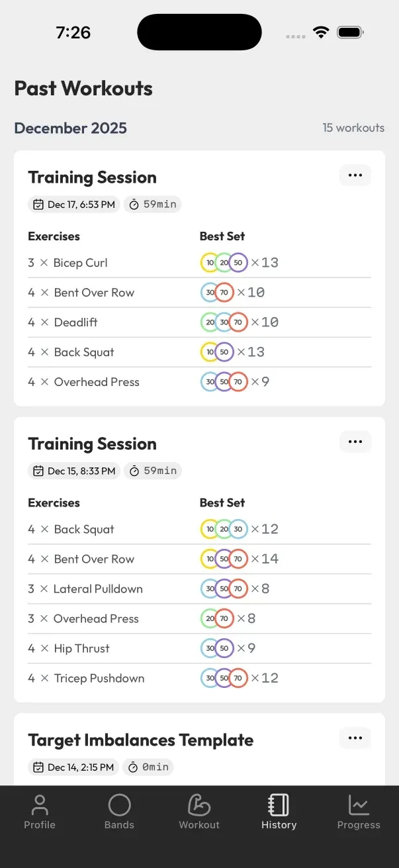Open the options menu on the Dec 15 Training Session
The image size is (399, 868).
355,442
